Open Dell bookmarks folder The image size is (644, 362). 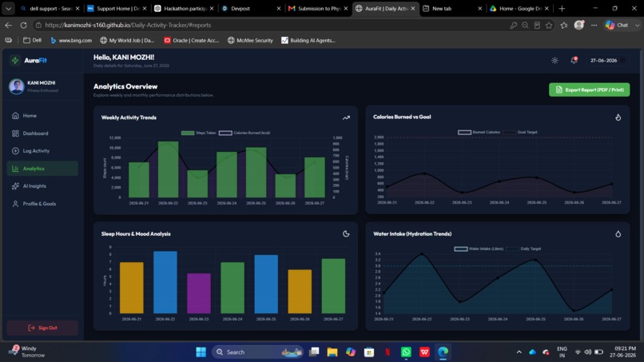click(32, 40)
